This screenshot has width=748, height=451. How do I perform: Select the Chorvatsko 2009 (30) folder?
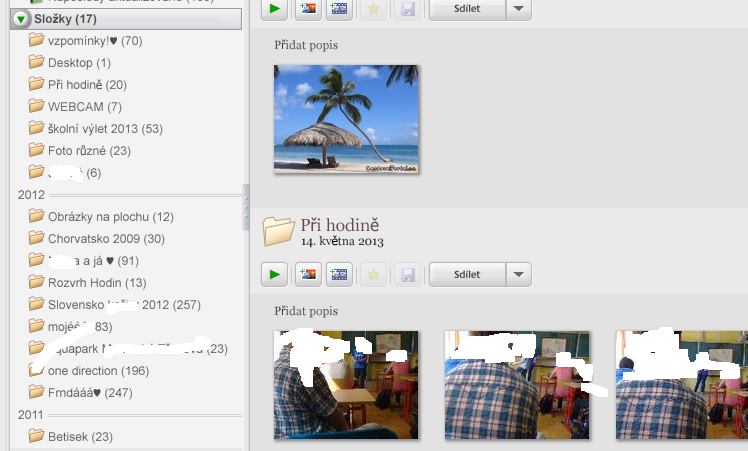pos(106,239)
